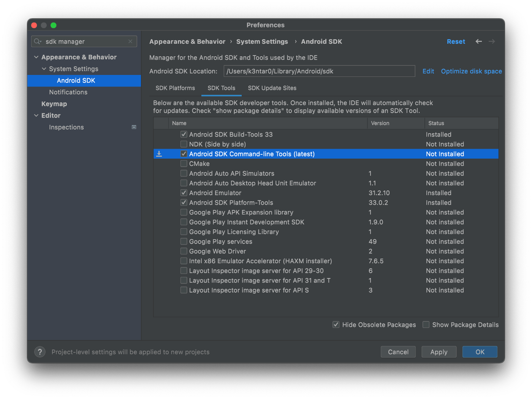The image size is (532, 399).
Task: Click the back arrow next to Reset
Action: [479, 41]
